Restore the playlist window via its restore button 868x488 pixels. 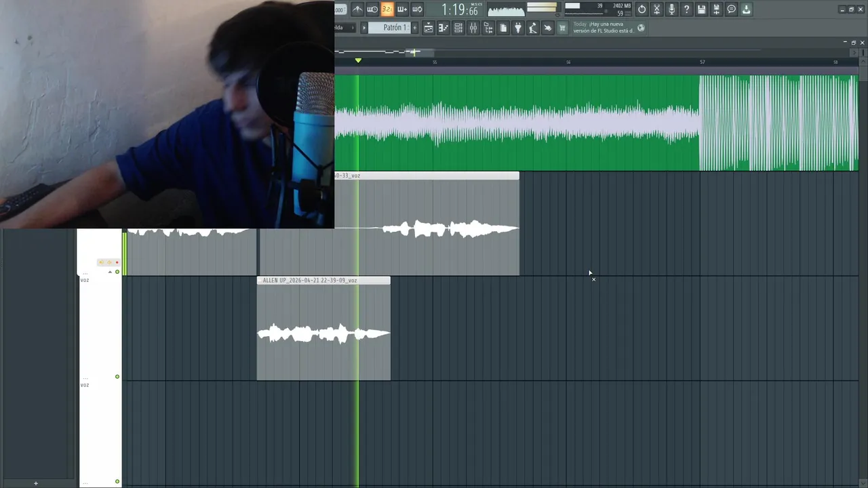tap(854, 43)
